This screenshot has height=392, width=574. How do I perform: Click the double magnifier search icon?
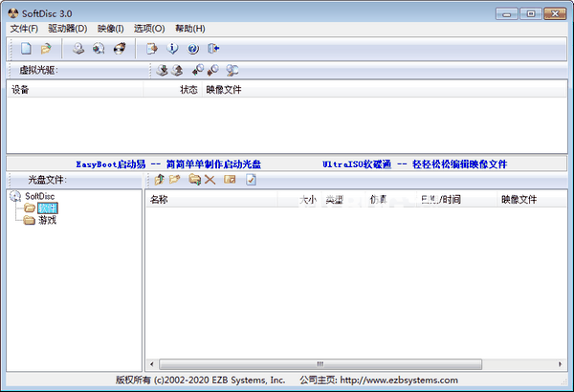click(x=232, y=70)
